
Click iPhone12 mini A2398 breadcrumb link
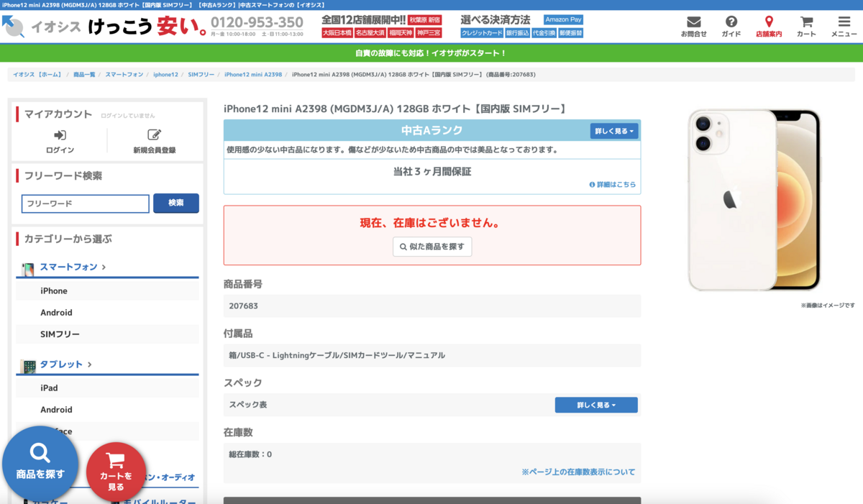tap(253, 75)
